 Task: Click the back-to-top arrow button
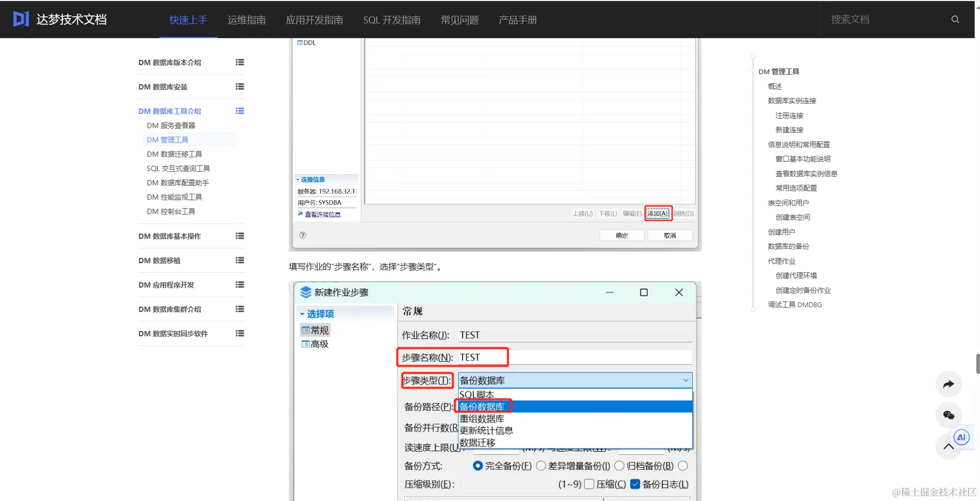(x=948, y=446)
